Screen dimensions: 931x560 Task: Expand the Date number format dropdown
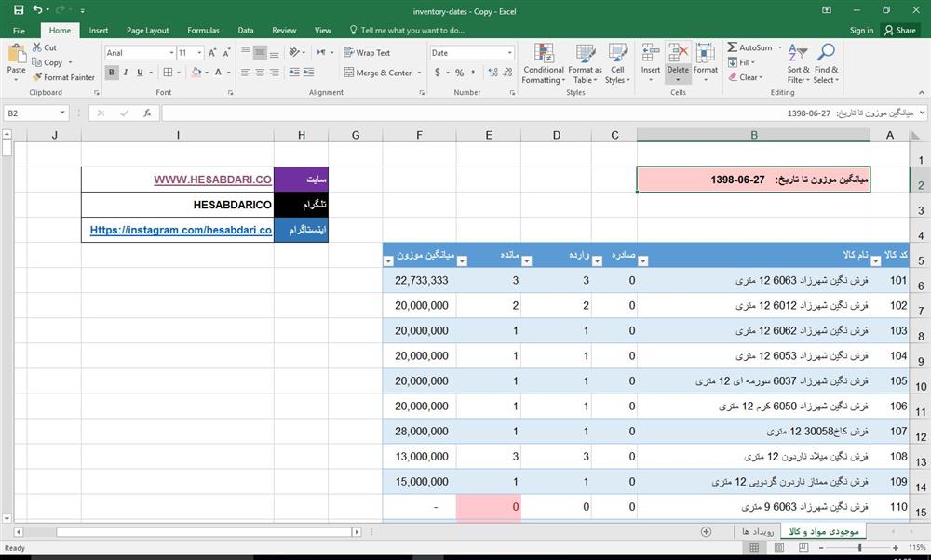pos(509,53)
